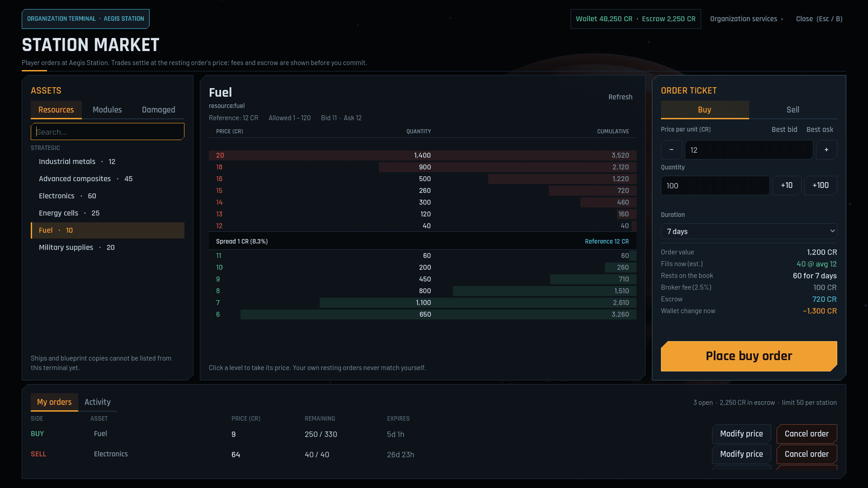Take the ask level priced 15

click(x=423, y=191)
